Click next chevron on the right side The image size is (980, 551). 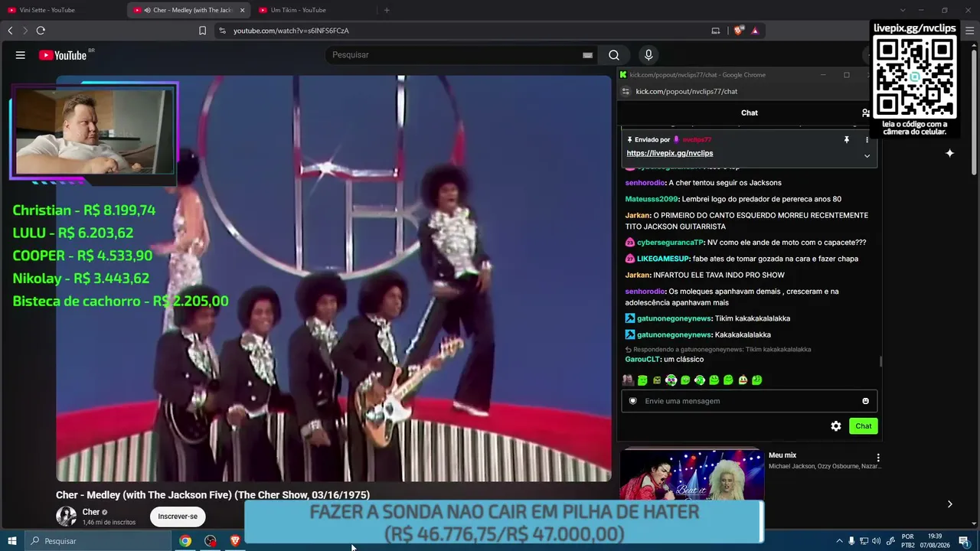coord(949,504)
